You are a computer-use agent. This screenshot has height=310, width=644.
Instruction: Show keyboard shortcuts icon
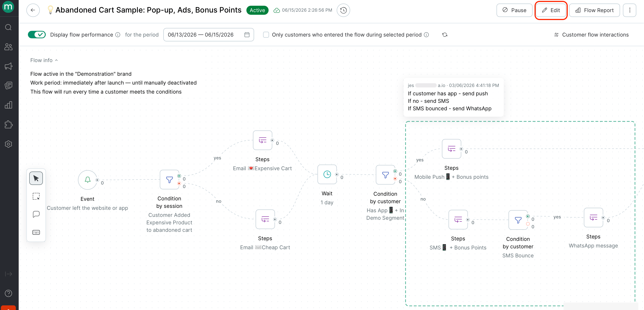(x=36, y=232)
